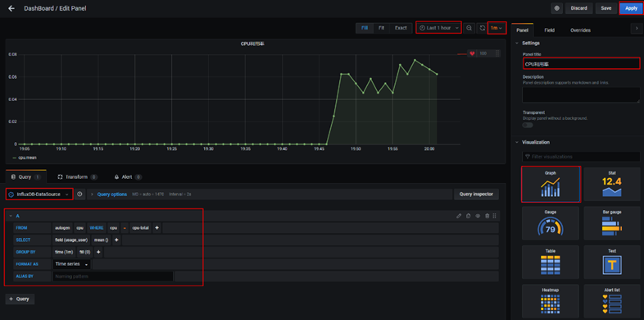Click the mean () function segment

[101, 240]
